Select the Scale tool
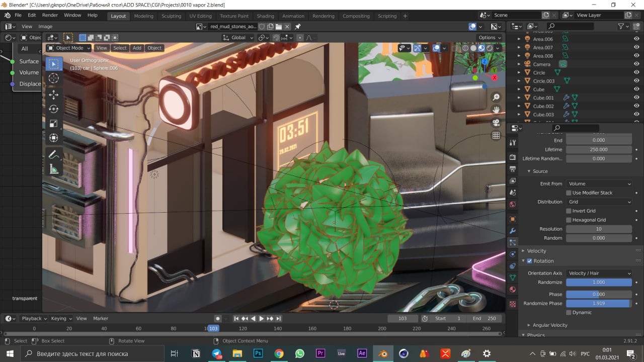The height and width of the screenshot is (362, 644). tap(54, 123)
